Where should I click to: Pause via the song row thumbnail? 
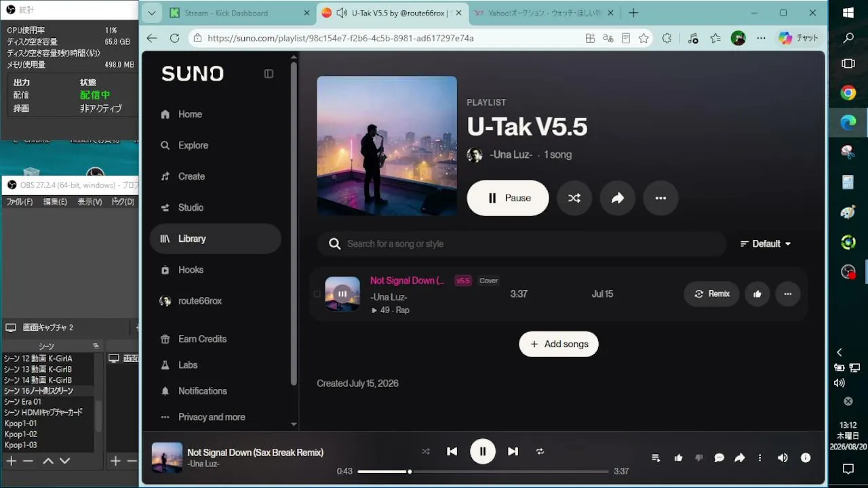click(x=342, y=294)
